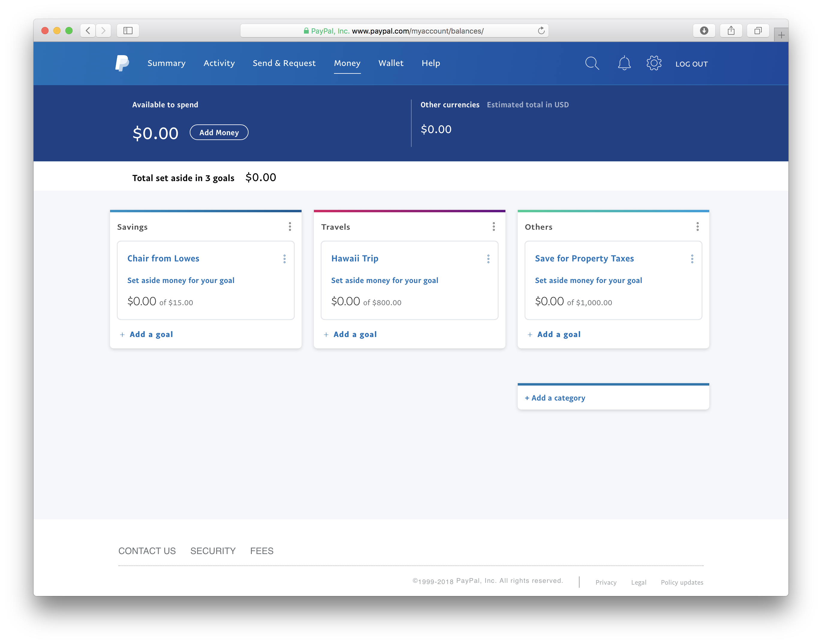This screenshot has width=822, height=644.
Task: Open Hawaii Trip goal options
Action: (x=488, y=259)
